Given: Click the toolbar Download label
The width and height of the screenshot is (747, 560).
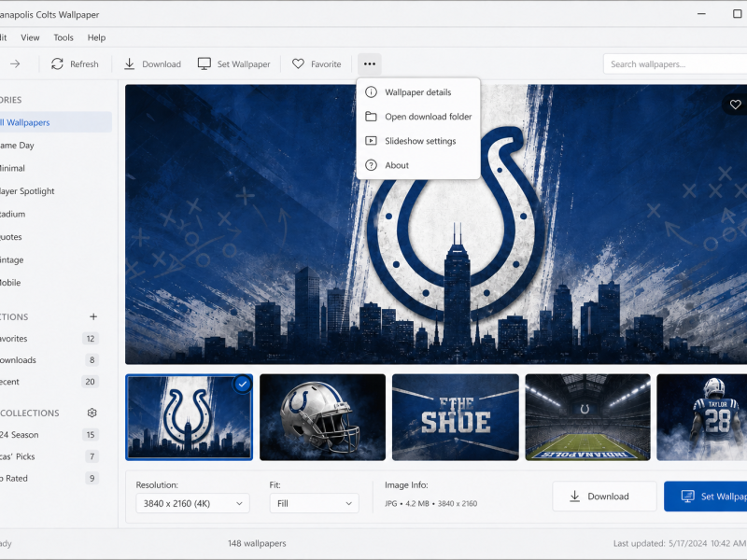Looking at the screenshot, I should [162, 64].
